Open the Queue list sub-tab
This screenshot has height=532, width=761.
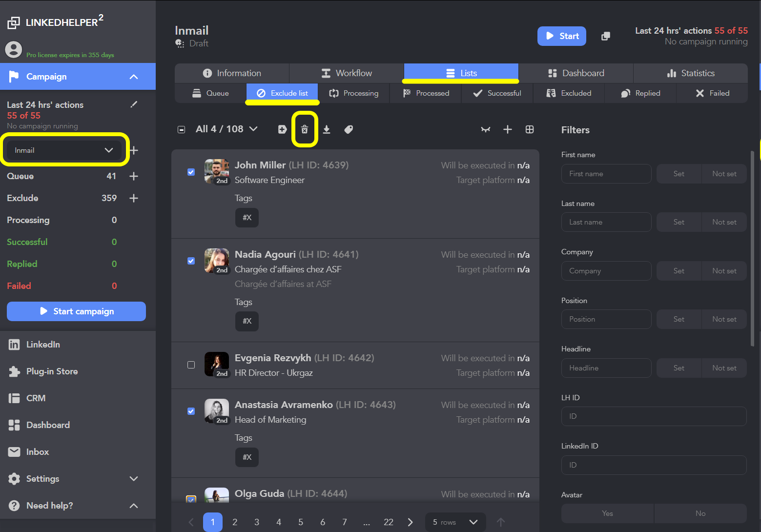click(210, 93)
